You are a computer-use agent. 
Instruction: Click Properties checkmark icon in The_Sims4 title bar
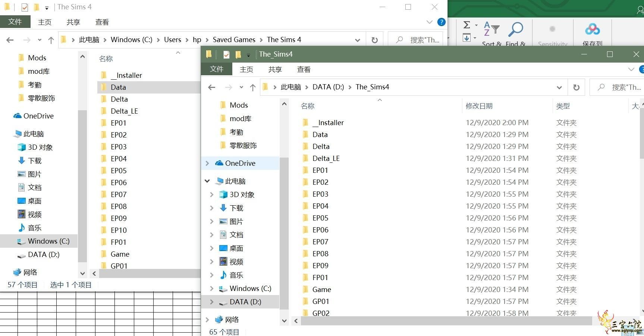pos(226,54)
